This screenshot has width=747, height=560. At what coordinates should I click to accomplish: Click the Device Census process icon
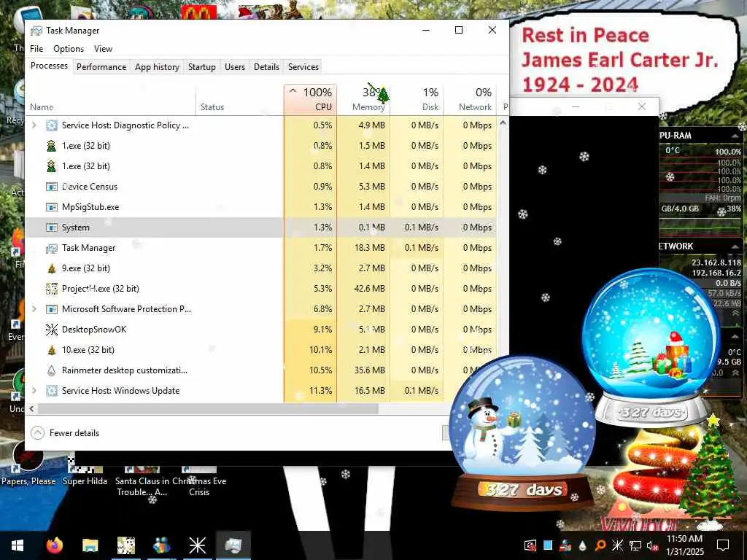click(x=52, y=187)
